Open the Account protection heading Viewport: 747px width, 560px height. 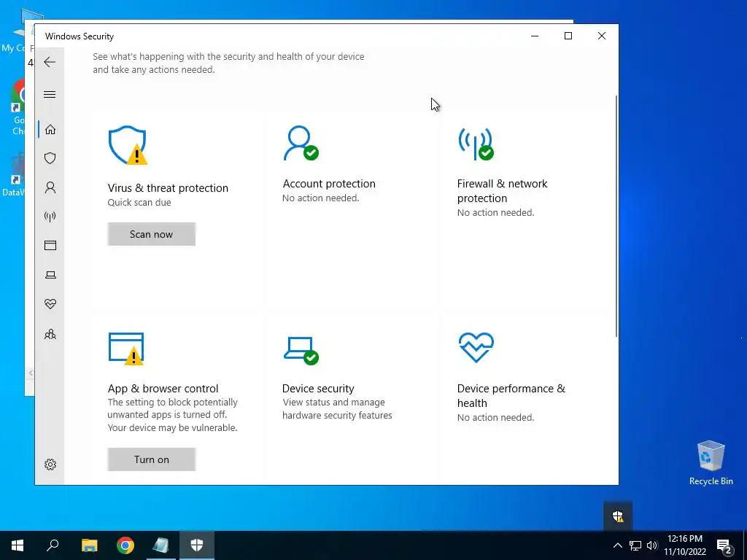(x=329, y=184)
